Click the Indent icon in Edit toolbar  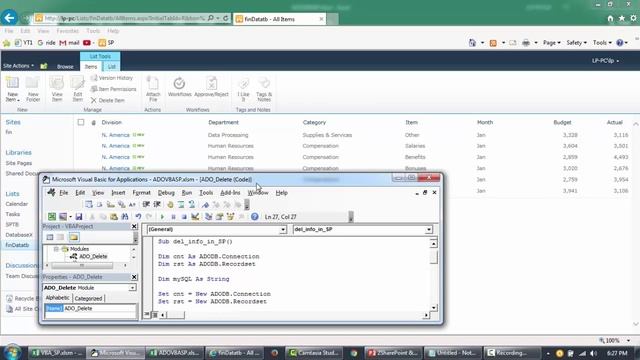(146, 204)
